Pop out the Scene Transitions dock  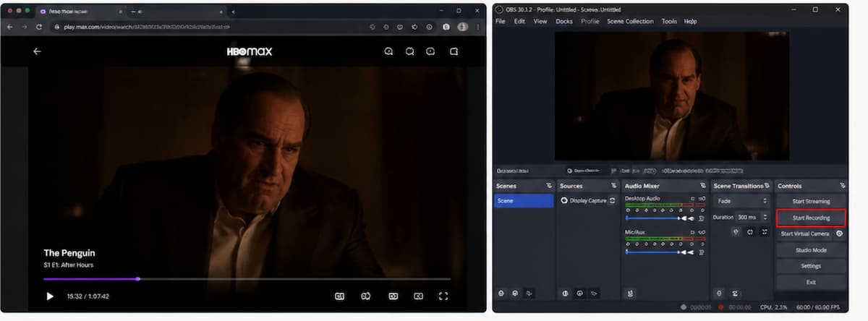tap(766, 186)
